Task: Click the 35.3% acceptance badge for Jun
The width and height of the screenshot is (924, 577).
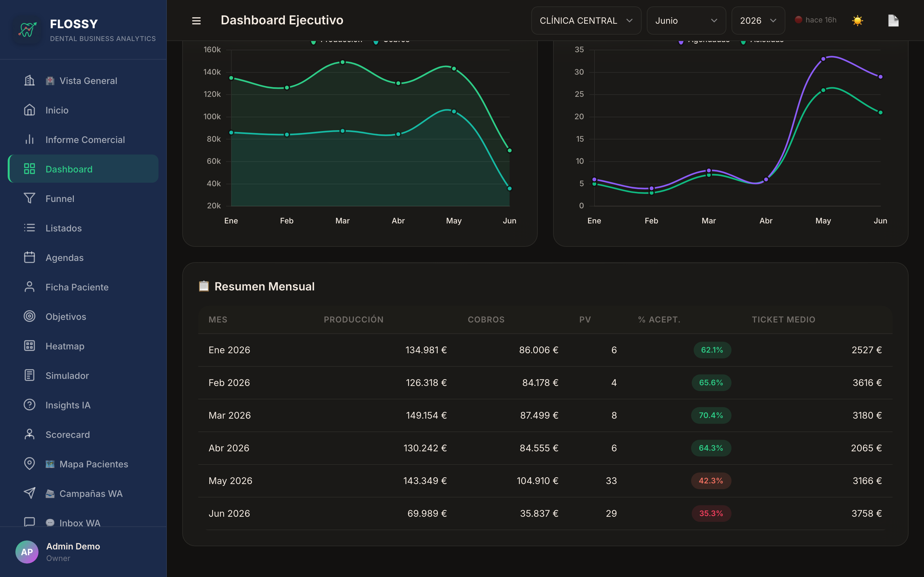Action: click(x=711, y=513)
